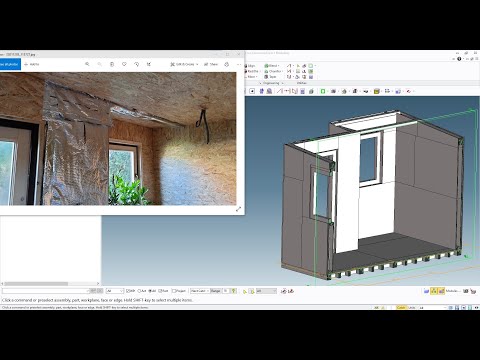
Task: Expand the Chamfer dropdown arrow
Action: 283,71
